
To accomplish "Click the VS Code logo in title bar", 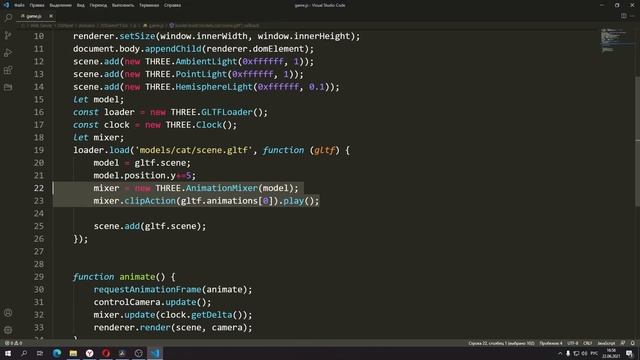I will [6, 5].
